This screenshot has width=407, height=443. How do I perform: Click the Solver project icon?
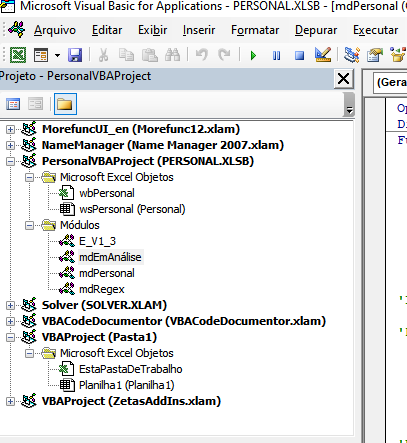(29, 305)
